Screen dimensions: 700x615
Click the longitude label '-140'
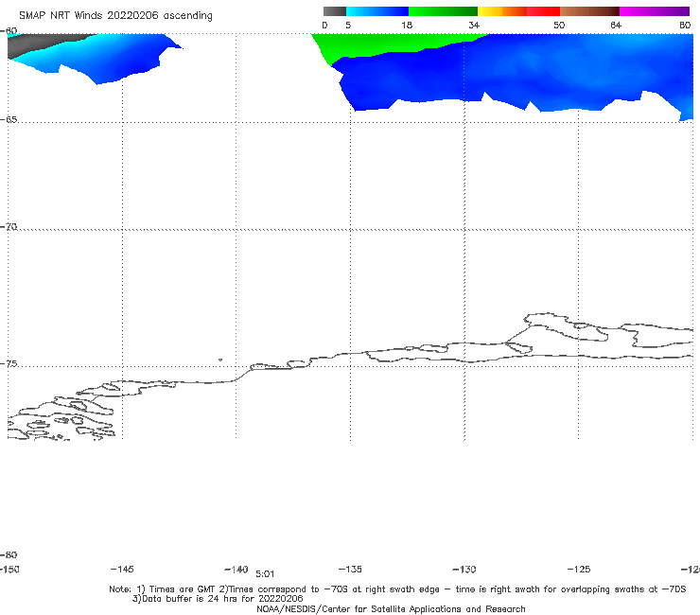(236, 569)
